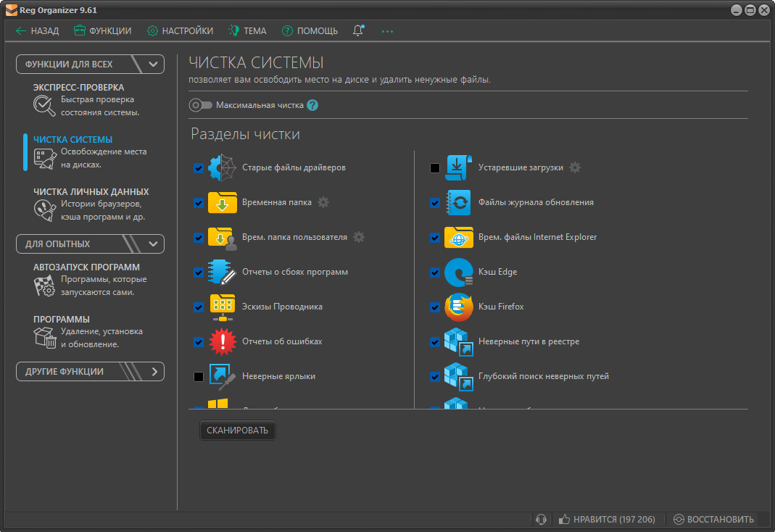Image resolution: width=775 pixels, height=532 pixels.
Task: Open the three dots more menu
Action: click(x=387, y=31)
